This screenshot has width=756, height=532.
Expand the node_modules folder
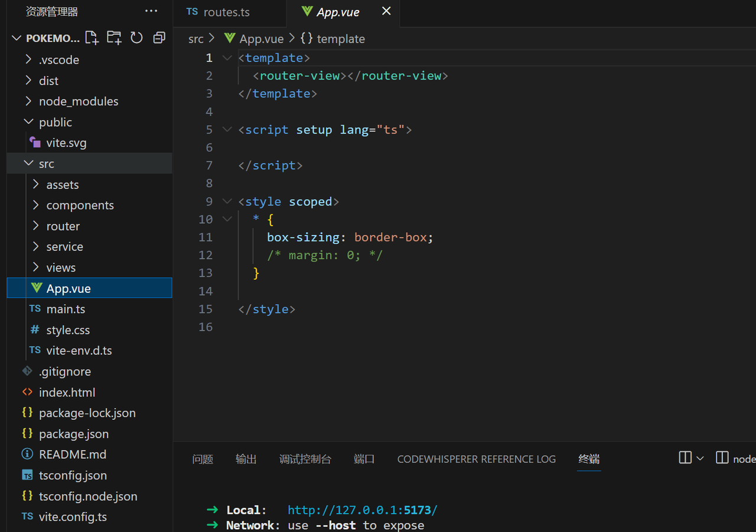click(x=28, y=101)
